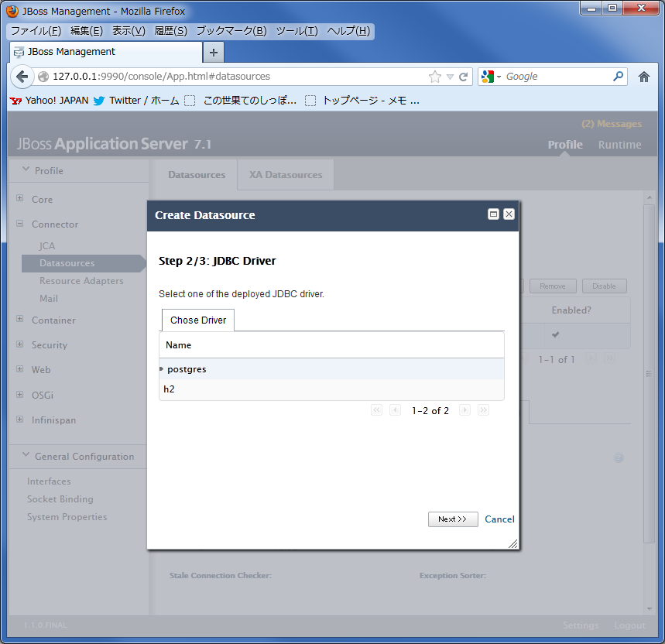Click the Google search magnifier icon
The width and height of the screenshot is (665, 644).
[x=618, y=77]
